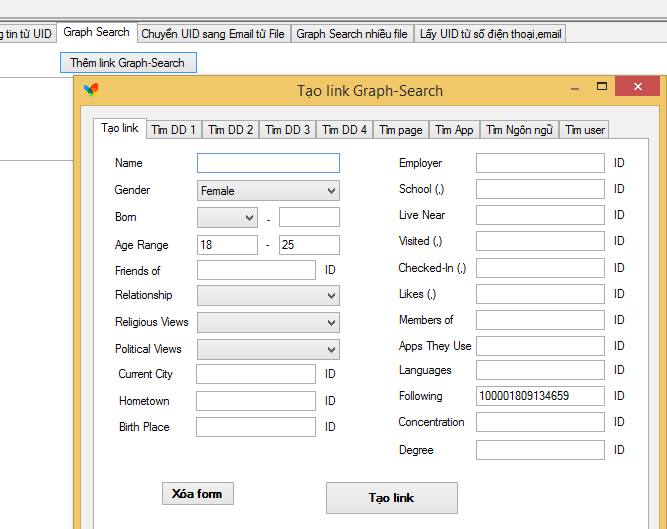Maximize the Tạo link Graph-Search dialog
Viewport: 667px width, 529px height.
[601, 86]
